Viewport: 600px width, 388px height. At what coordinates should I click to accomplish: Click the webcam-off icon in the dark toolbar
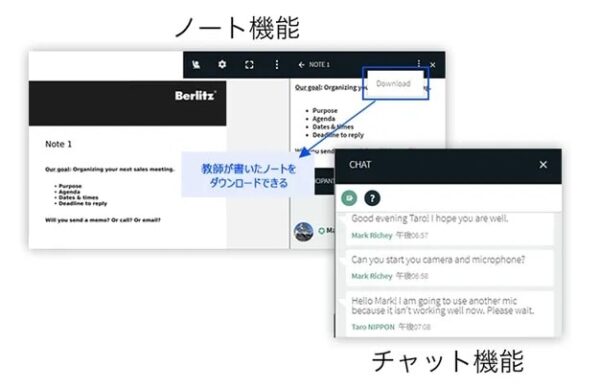coord(196,64)
